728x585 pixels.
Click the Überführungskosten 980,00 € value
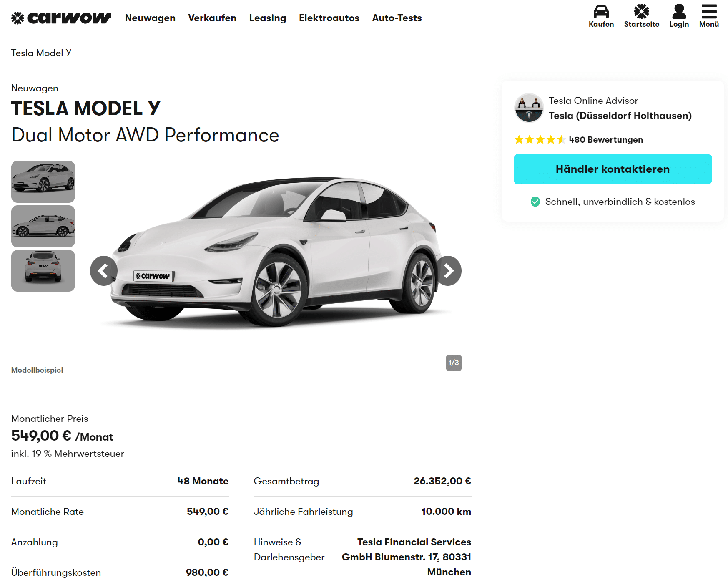(207, 572)
